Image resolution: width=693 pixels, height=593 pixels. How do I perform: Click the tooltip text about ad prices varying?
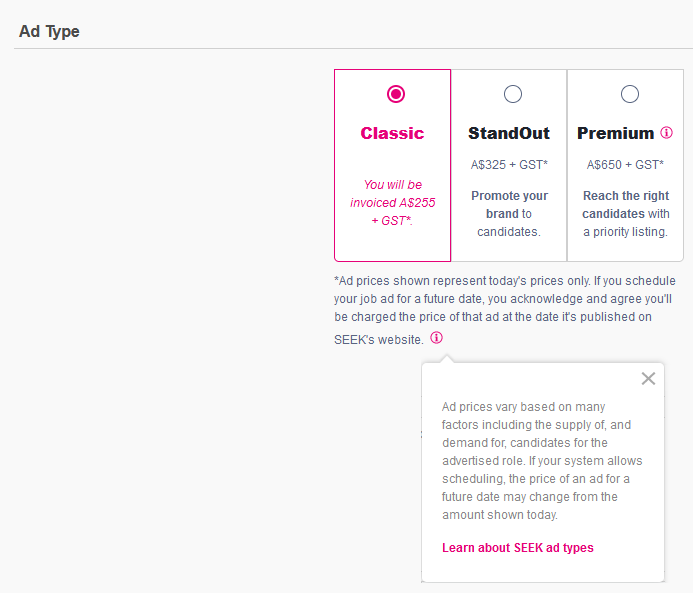click(x=542, y=461)
